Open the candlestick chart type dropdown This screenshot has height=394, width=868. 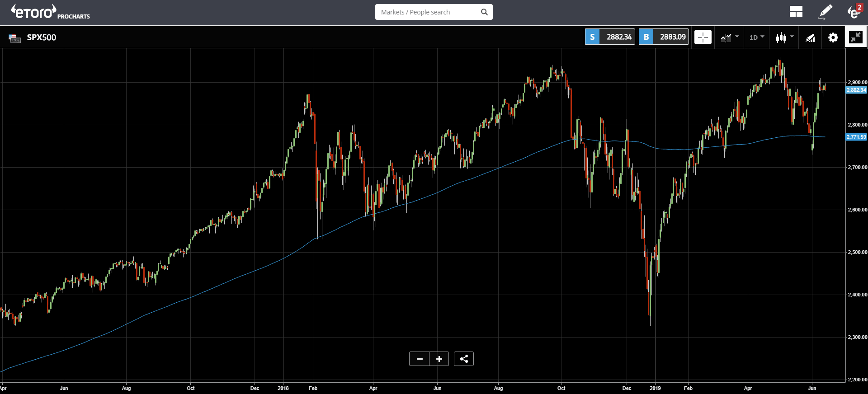click(784, 37)
